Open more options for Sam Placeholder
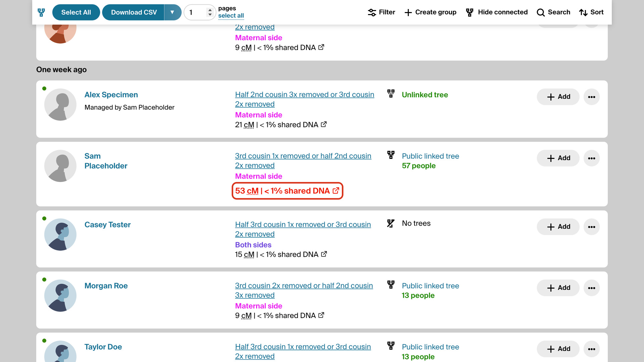Viewport: 644px width, 362px height. [x=592, y=158]
